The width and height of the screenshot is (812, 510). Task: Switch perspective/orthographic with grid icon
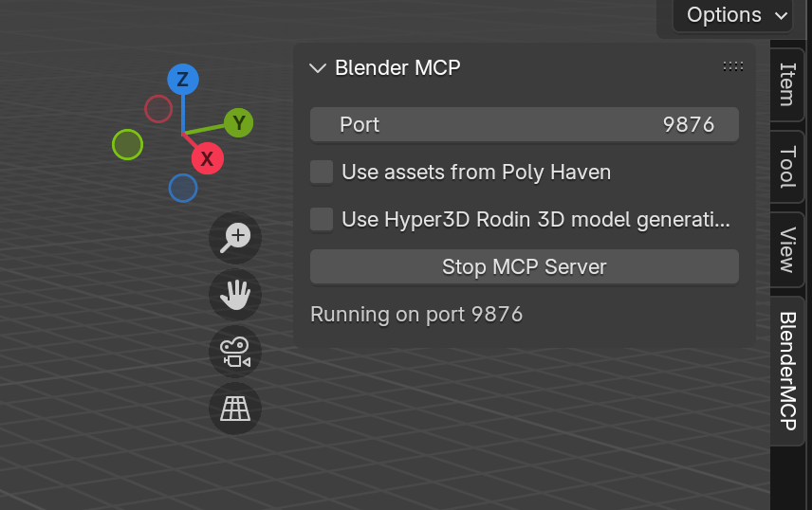(235, 409)
